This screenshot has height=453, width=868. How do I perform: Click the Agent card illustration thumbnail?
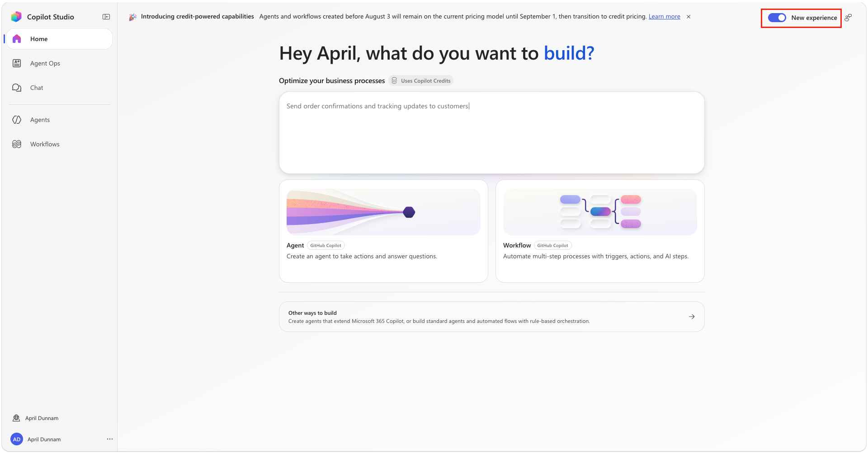[x=383, y=212]
